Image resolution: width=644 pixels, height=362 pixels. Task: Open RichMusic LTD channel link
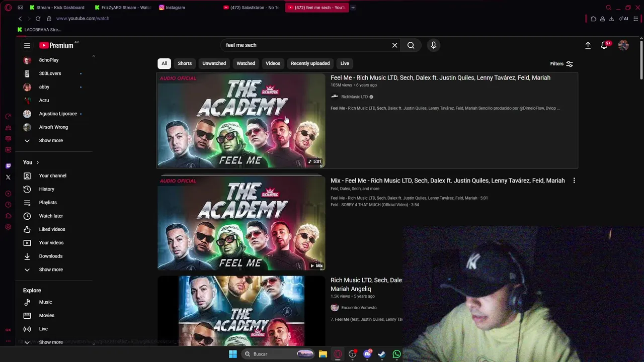pyautogui.click(x=354, y=97)
